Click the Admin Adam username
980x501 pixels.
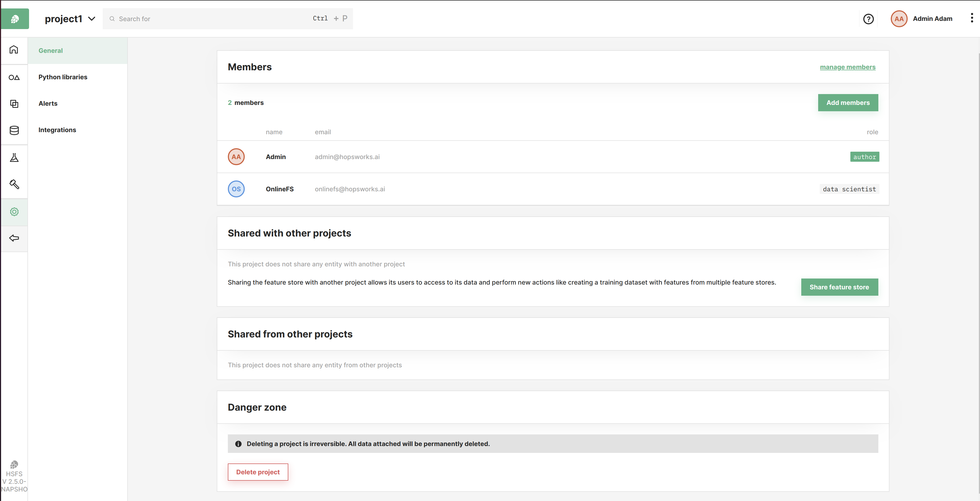tap(932, 19)
